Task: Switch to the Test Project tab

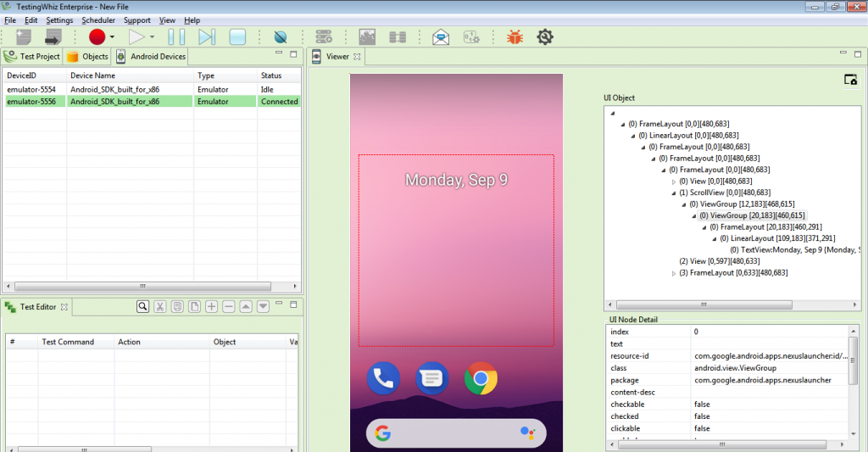Action: 32,57
